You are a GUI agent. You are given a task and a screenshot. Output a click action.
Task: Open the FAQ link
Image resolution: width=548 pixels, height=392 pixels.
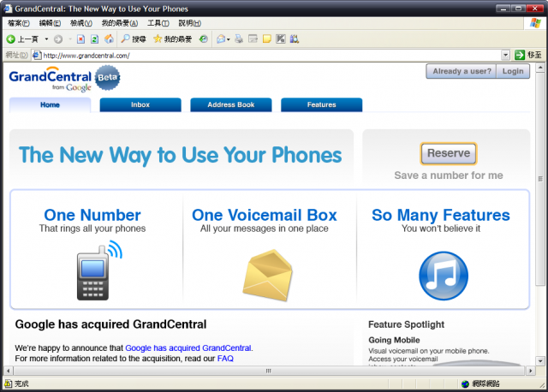pos(225,359)
